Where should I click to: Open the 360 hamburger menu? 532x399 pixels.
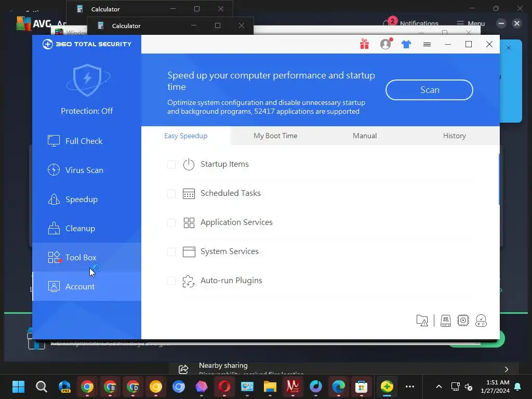tap(427, 45)
